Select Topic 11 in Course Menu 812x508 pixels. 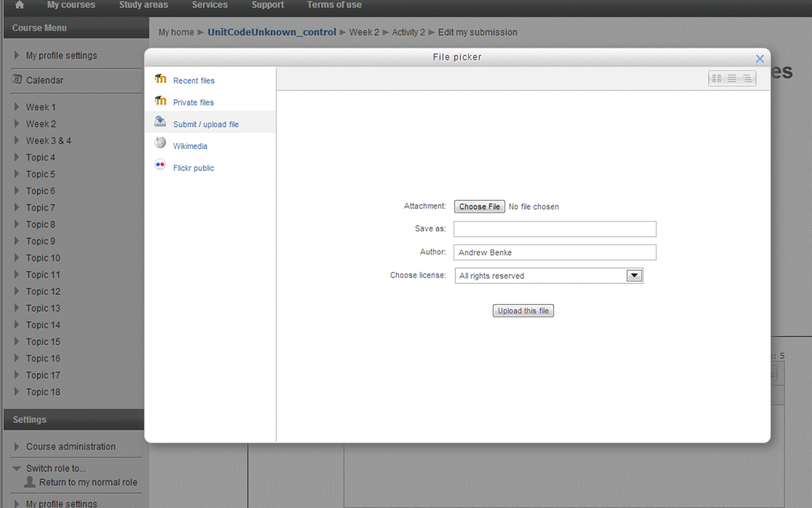43,275
